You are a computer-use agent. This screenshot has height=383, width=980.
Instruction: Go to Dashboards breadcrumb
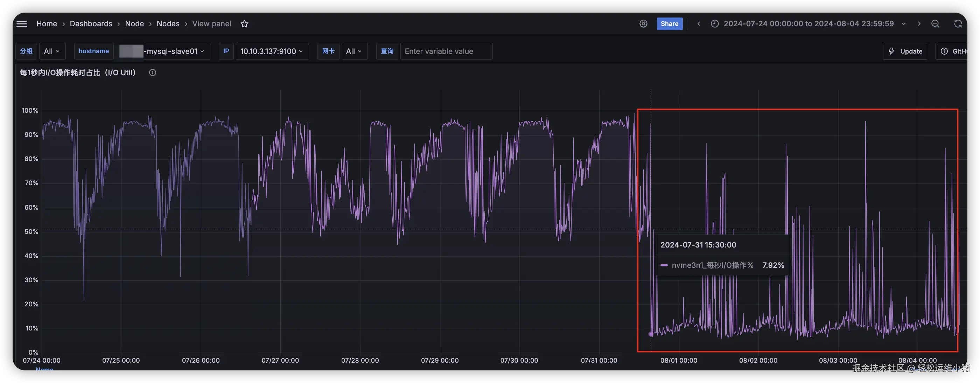pyautogui.click(x=91, y=23)
